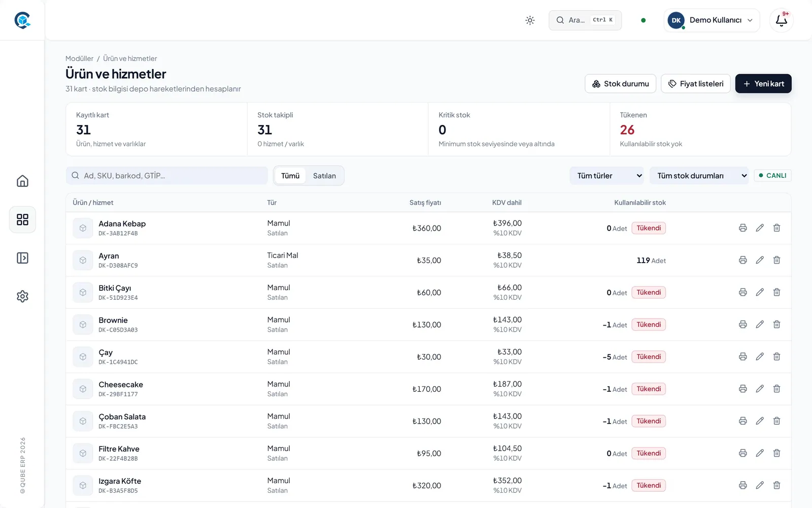The width and height of the screenshot is (812, 508).
Task: Click the Tükendi badge on Brownie row
Action: [x=649, y=325]
